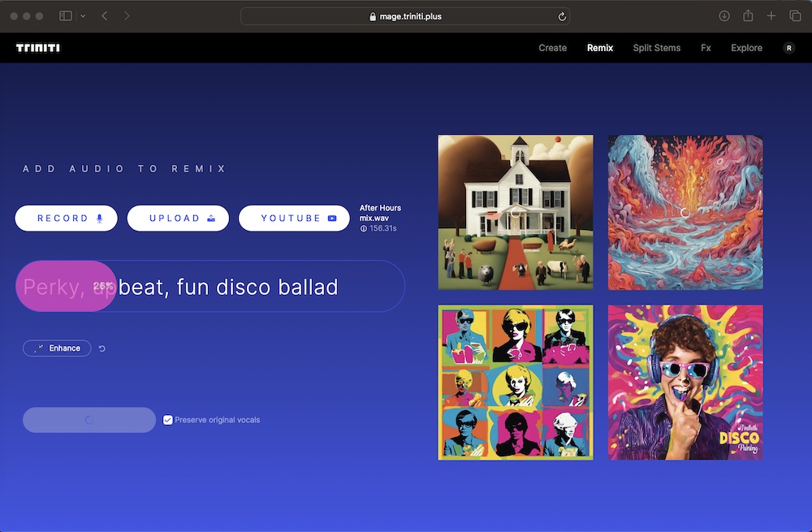Image resolution: width=812 pixels, height=532 pixels.
Task: Switch to the Create tab
Action: (552, 48)
